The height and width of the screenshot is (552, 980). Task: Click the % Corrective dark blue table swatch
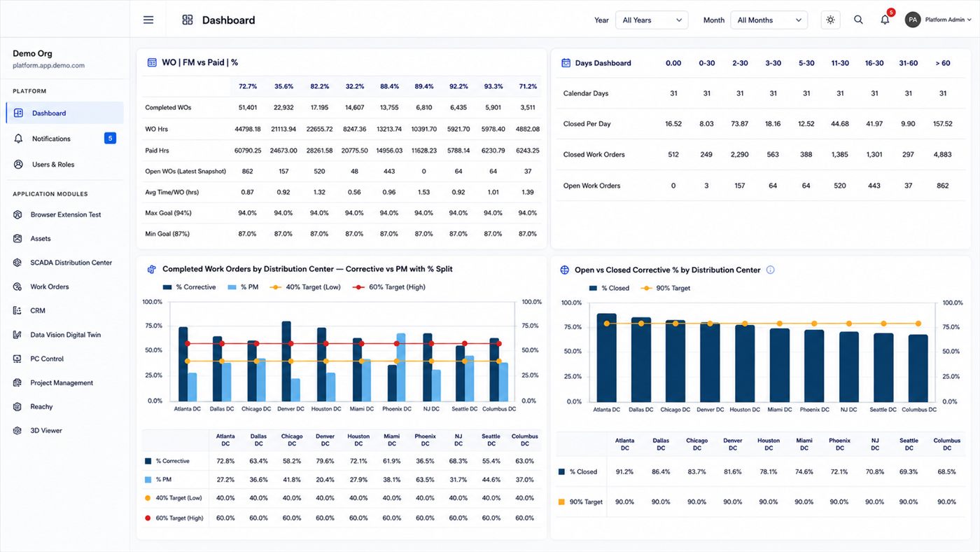point(148,461)
